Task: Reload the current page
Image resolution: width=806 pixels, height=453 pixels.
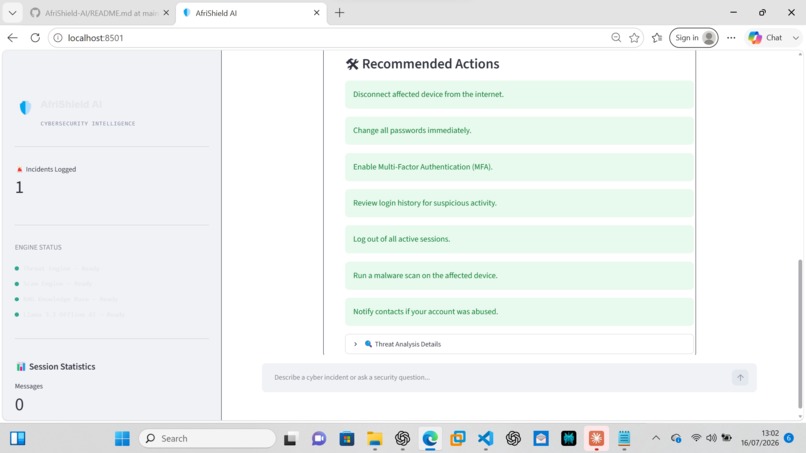Action: (x=35, y=38)
